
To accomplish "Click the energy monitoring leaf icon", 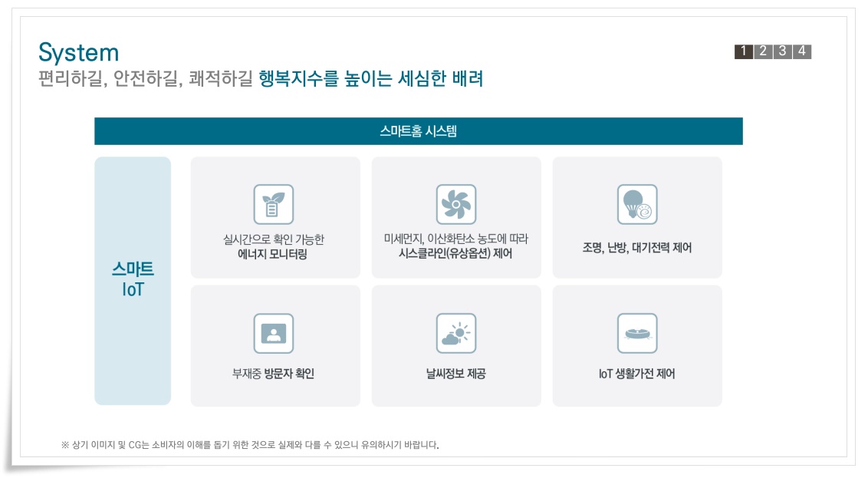I will (x=274, y=204).
